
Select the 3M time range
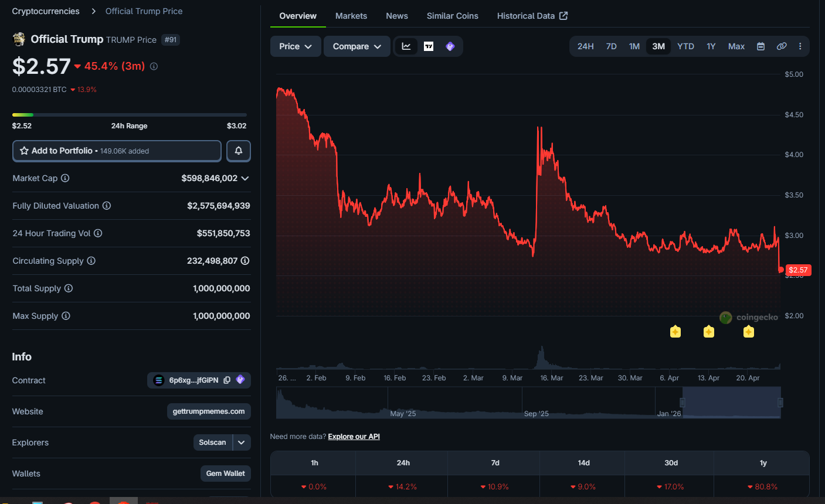658,46
